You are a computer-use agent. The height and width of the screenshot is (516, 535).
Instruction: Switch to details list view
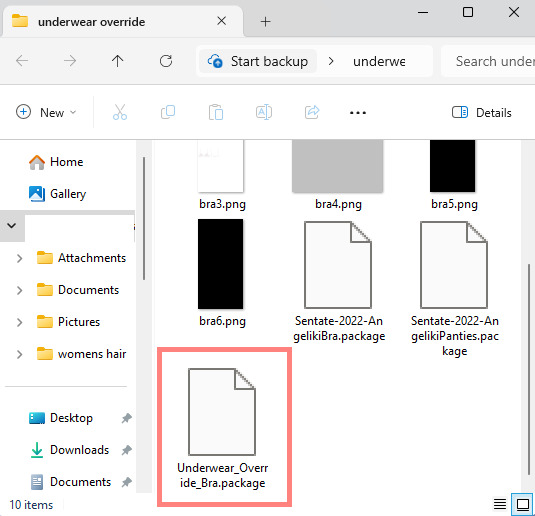click(x=500, y=504)
